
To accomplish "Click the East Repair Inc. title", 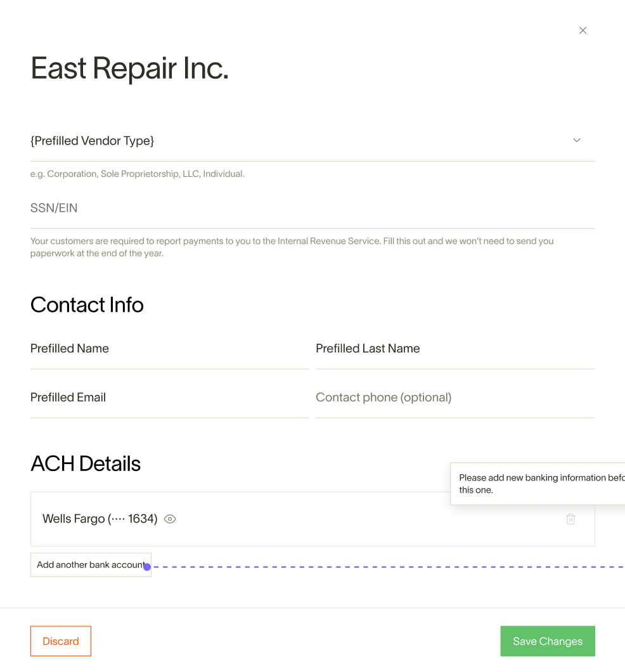I will pyautogui.click(x=129, y=68).
